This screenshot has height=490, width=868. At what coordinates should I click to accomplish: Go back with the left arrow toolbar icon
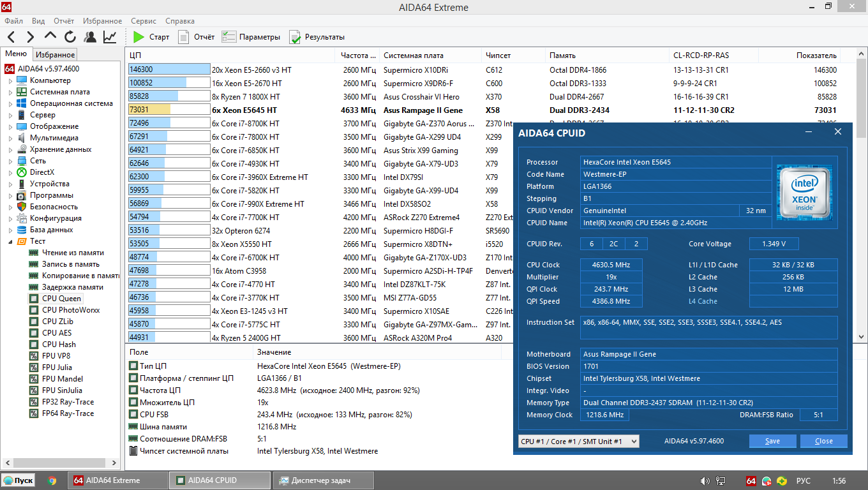point(11,37)
